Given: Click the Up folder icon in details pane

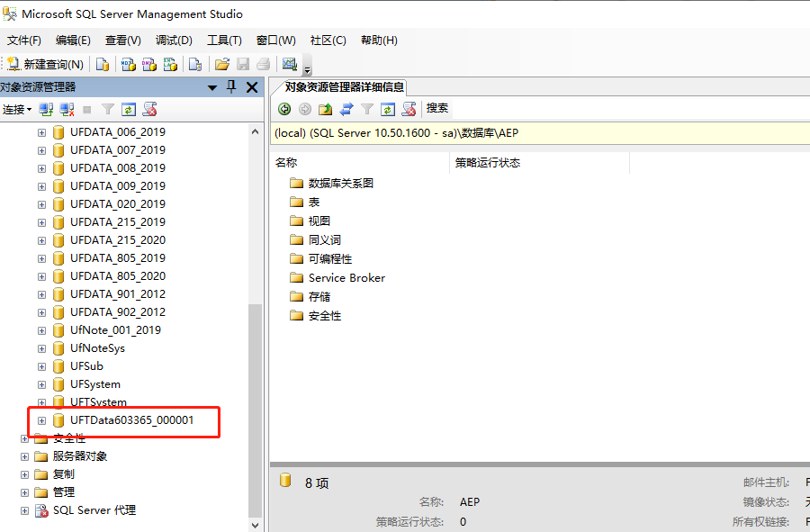Looking at the screenshot, I should pos(325,109).
